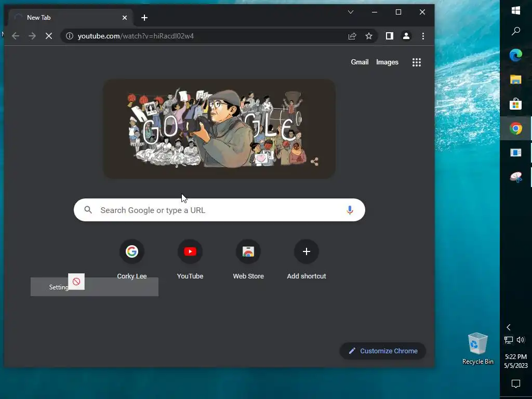Viewport: 532px width, 399px height.
Task: Open network status tray icon
Action: [x=509, y=340]
